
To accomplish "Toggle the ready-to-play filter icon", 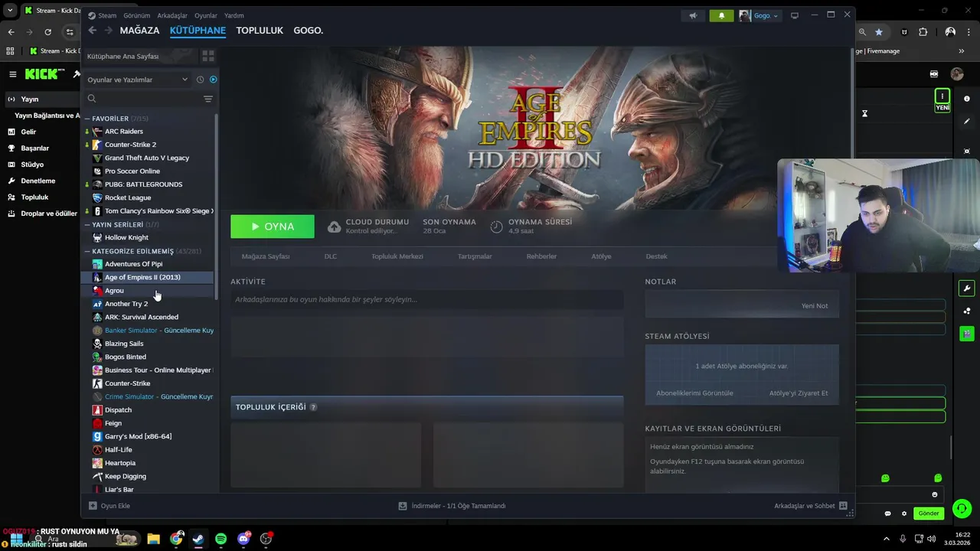I will (x=213, y=80).
